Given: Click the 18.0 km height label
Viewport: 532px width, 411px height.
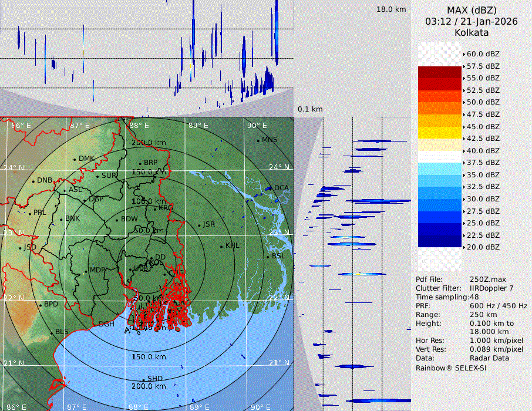Looking at the screenshot, I should point(391,9).
